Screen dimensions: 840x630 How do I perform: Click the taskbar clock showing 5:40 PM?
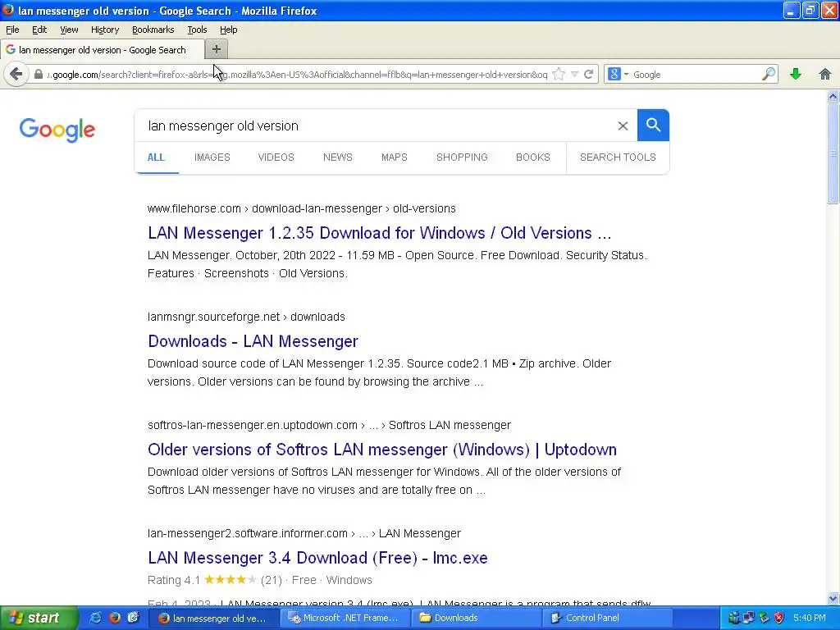point(810,618)
